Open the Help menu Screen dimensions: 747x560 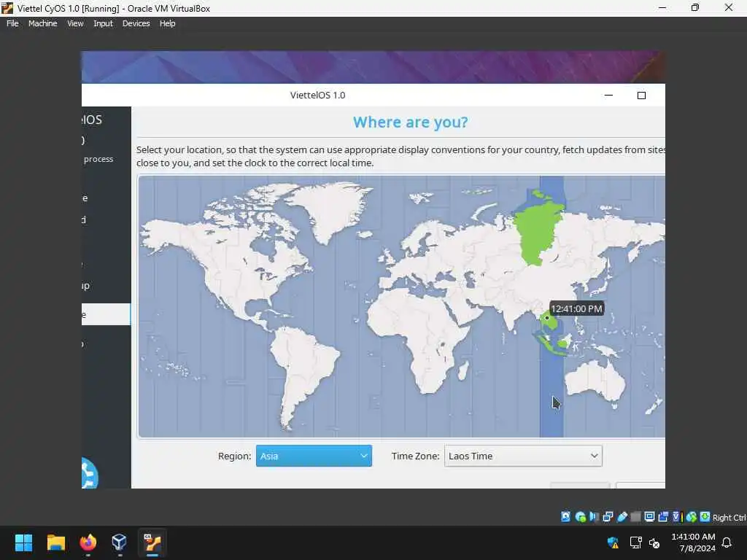coord(167,23)
